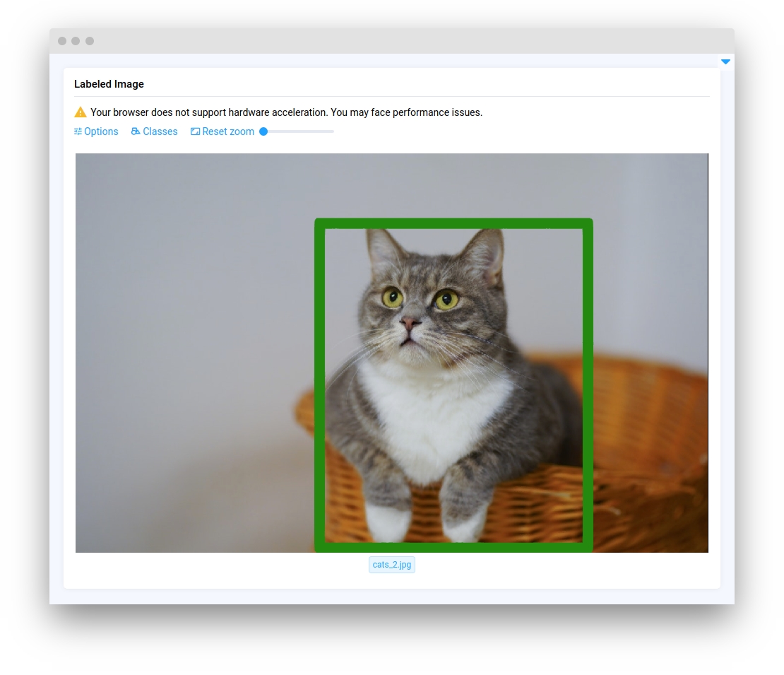Click the yellow warning triangle icon
784x675 pixels.
click(x=81, y=112)
